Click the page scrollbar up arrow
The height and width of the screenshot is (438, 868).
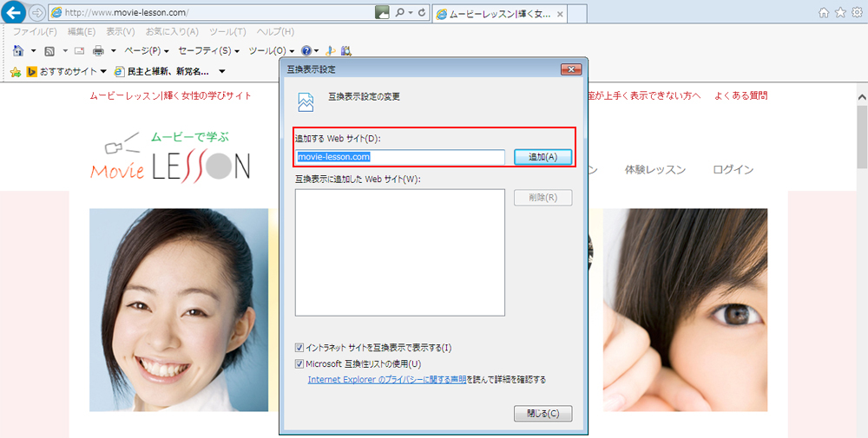click(862, 97)
